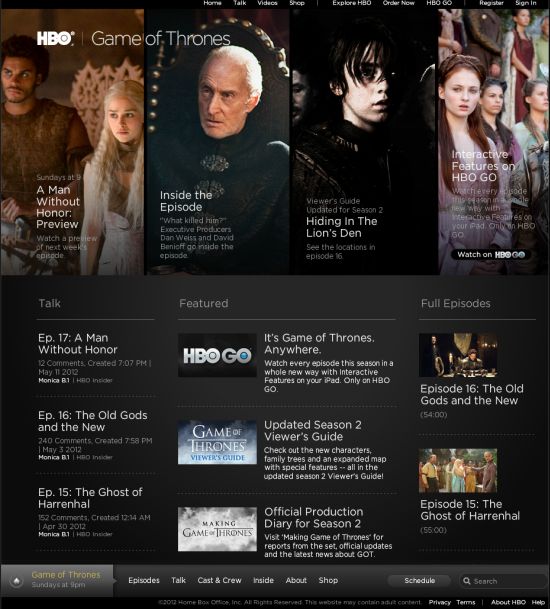Expand the Game of Thrones show tab
The image size is (550, 609).
pos(57,581)
